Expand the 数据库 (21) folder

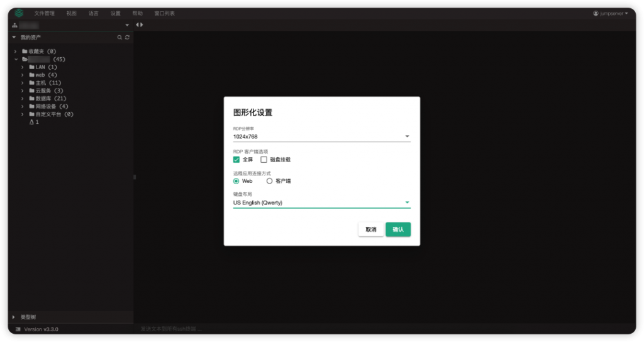pos(23,99)
